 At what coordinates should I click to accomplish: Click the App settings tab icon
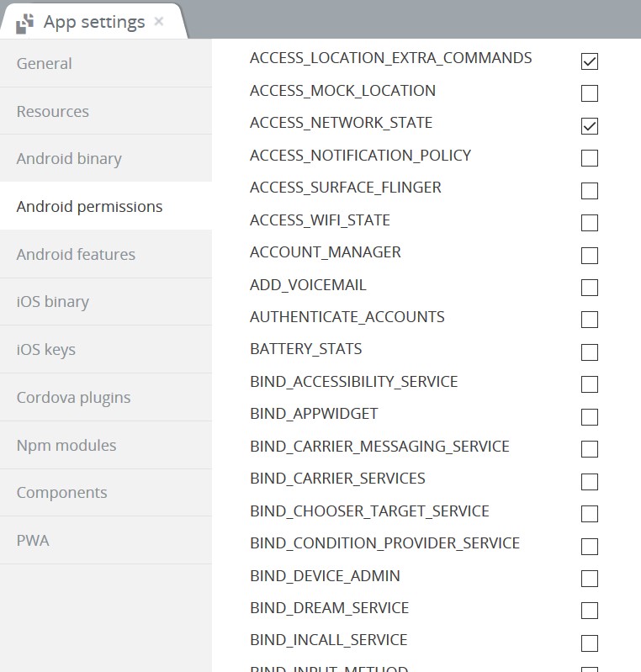24,24
